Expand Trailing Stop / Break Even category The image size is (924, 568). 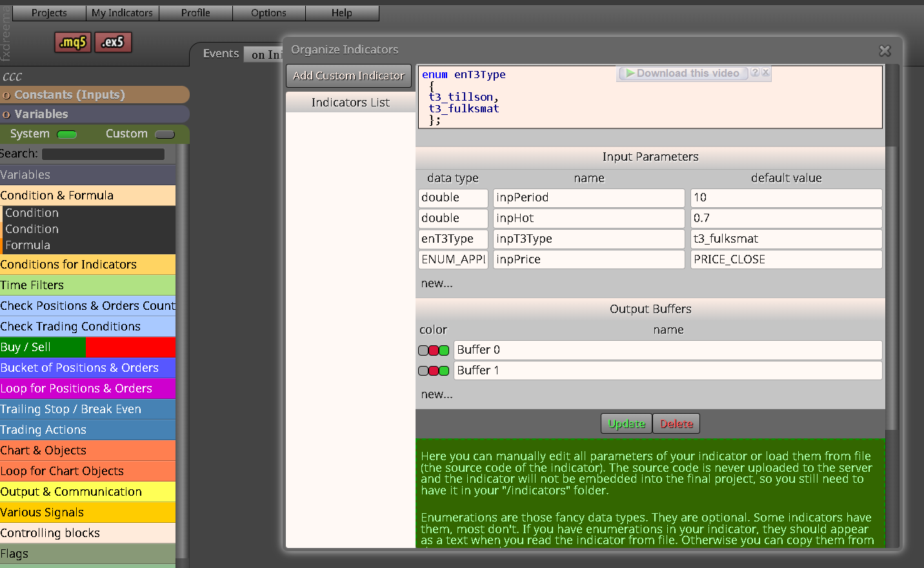[88, 409]
